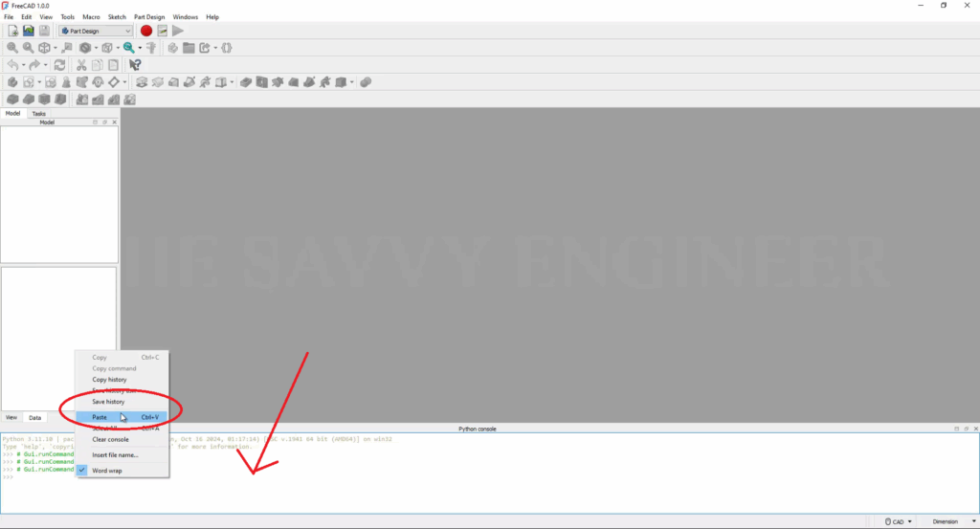Expand the CAD navigation style dropdown
The image size is (980, 529).
pyautogui.click(x=900, y=521)
